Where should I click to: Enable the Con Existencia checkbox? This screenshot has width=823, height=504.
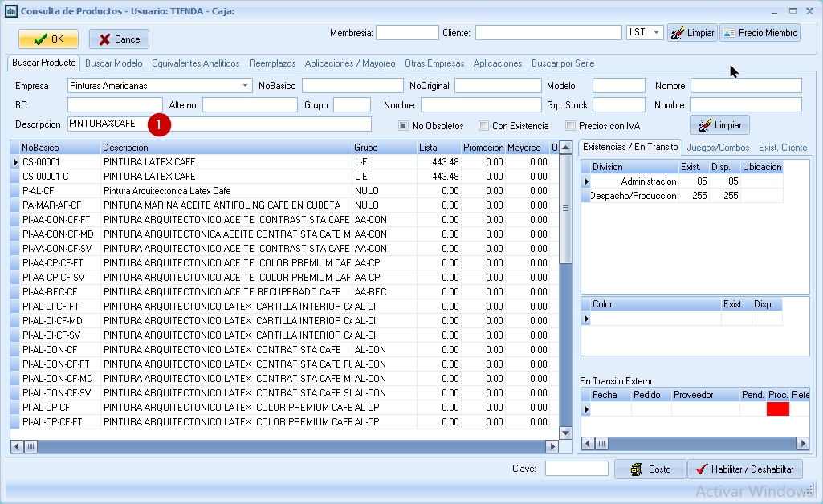(x=483, y=126)
